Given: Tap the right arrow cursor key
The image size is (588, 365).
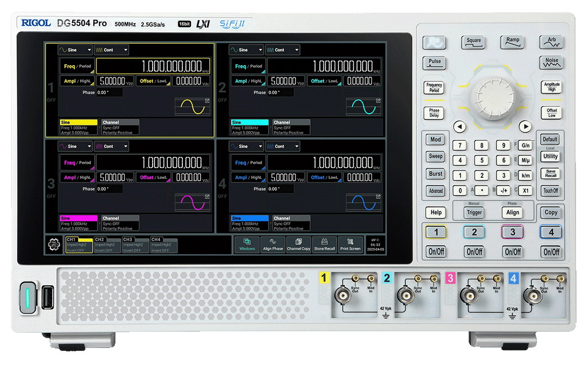Looking at the screenshot, I should [525, 127].
